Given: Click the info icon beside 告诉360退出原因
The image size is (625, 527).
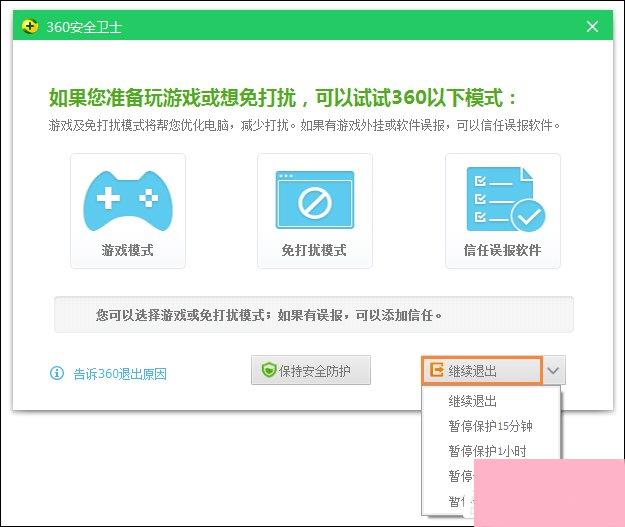Looking at the screenshot, I should (x=57, y=373).
